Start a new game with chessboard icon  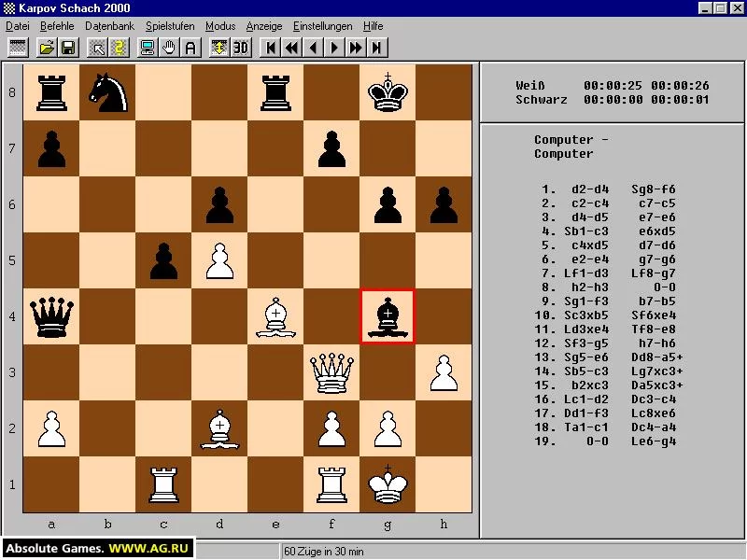pos(18,48)
